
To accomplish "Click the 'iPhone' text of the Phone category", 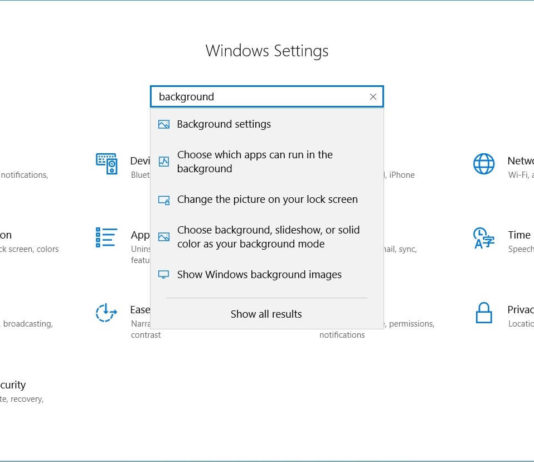I will coord(402,175).
